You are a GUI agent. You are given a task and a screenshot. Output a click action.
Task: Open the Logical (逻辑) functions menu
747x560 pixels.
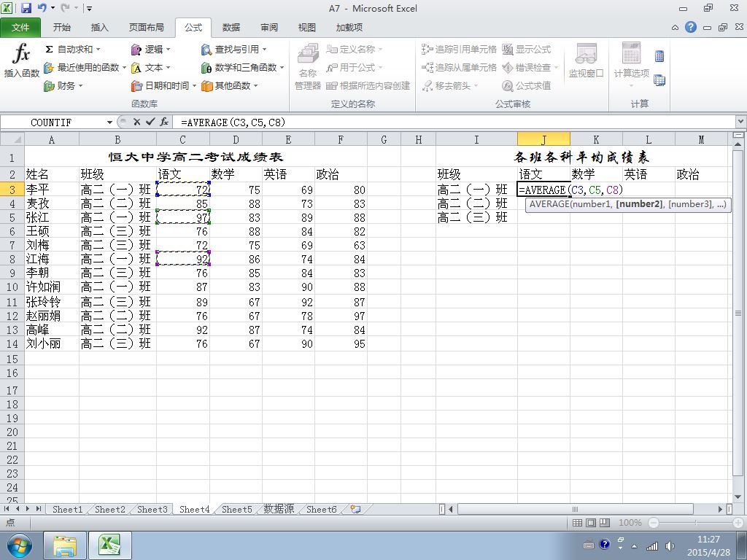pos(150,49)
